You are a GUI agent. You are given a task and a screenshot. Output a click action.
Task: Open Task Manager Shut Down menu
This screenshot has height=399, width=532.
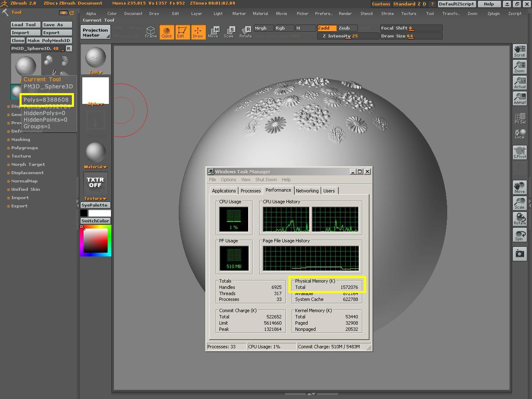point(266,180)
